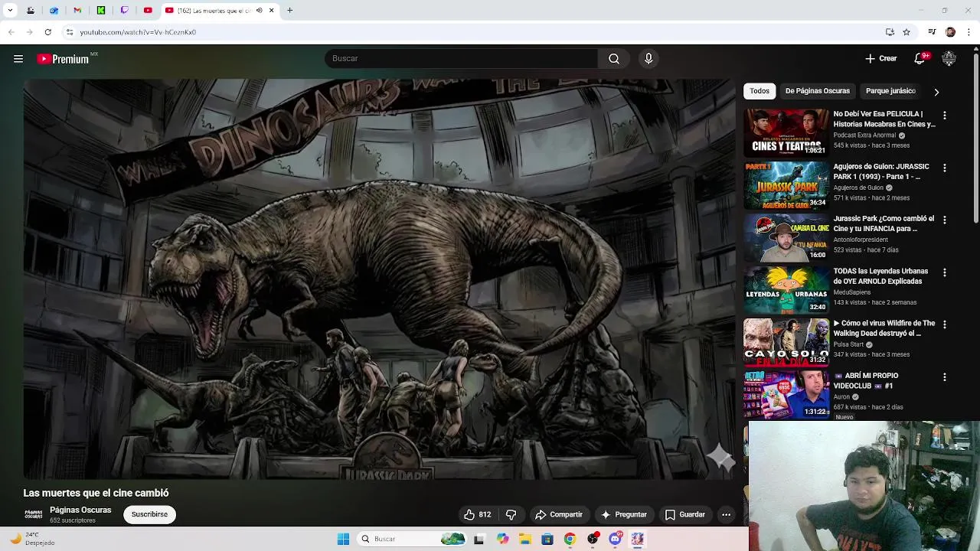The height and width of the screenshot is (551, 980).
Task: Open more actions below video
Action: [726, 514]
